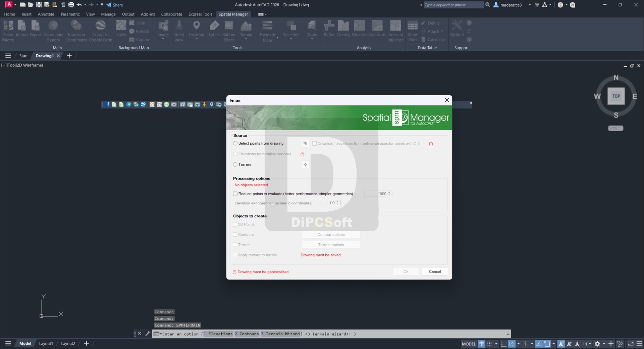Toggle drawing grid display in status bar
The height and width of the screenshot is (349, 644).
[481, 344]
